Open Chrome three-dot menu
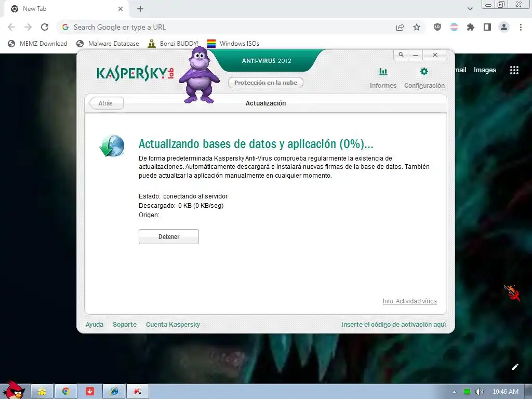This screenshot has height=399, width=532. coord(521,27)
